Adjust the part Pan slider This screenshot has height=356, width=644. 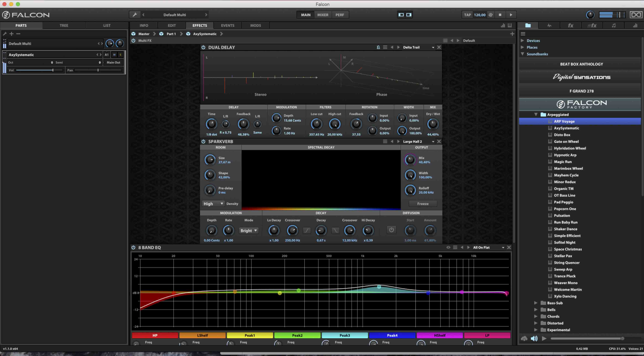coord(98,70)
